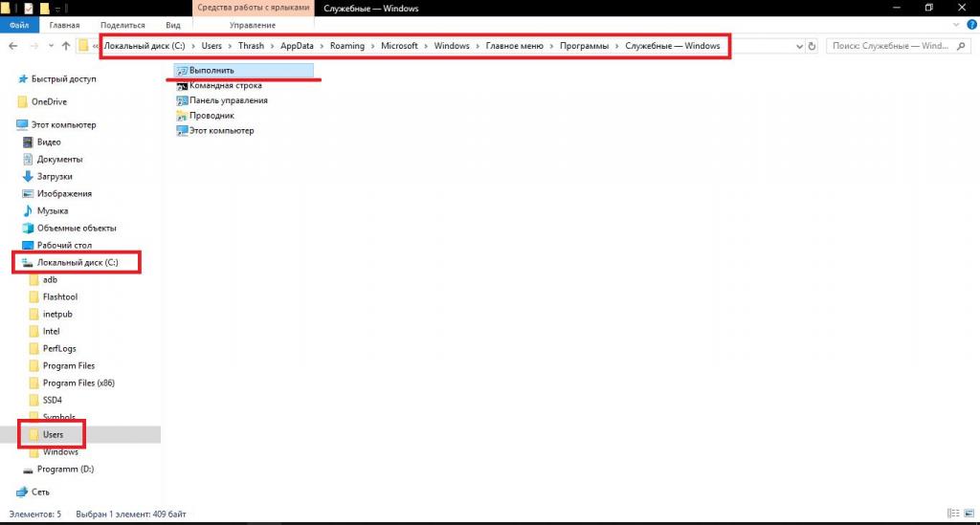This screenshot has height=525, width=980.
Task: Click Программы in address bar
Action: coord(584,46)
